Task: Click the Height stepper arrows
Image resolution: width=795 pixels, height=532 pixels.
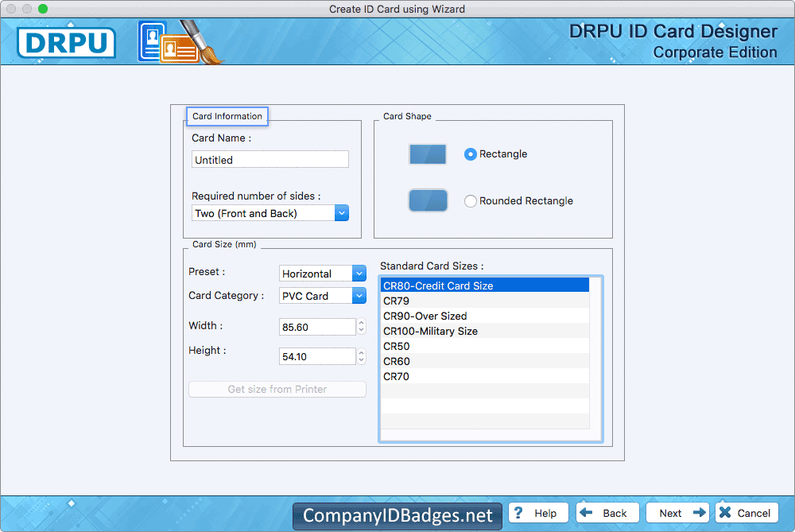Action: tap(361, 356)
